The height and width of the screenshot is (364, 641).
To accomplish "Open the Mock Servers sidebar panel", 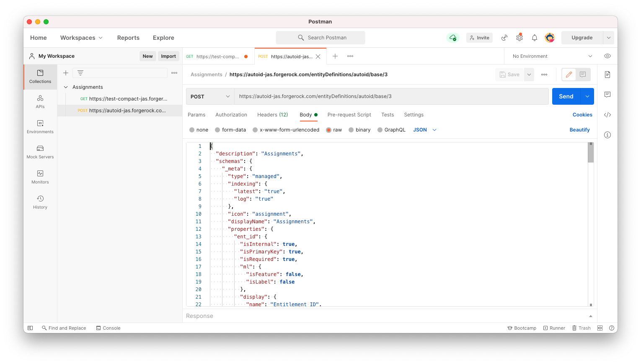I will tap(40, 152).
